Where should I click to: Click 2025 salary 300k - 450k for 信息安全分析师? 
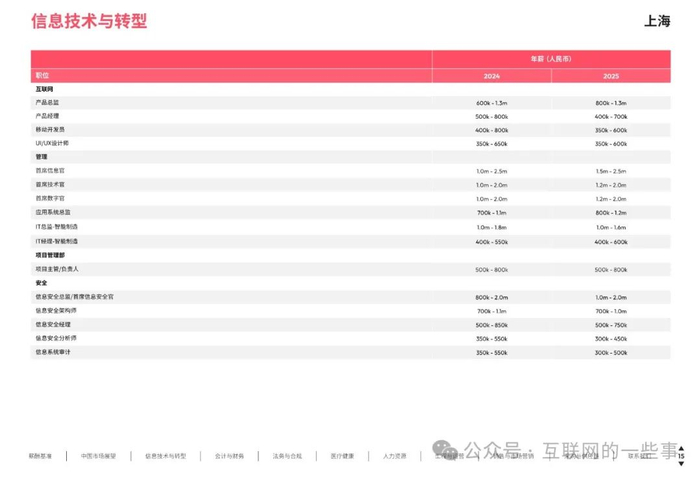(611, 339)
